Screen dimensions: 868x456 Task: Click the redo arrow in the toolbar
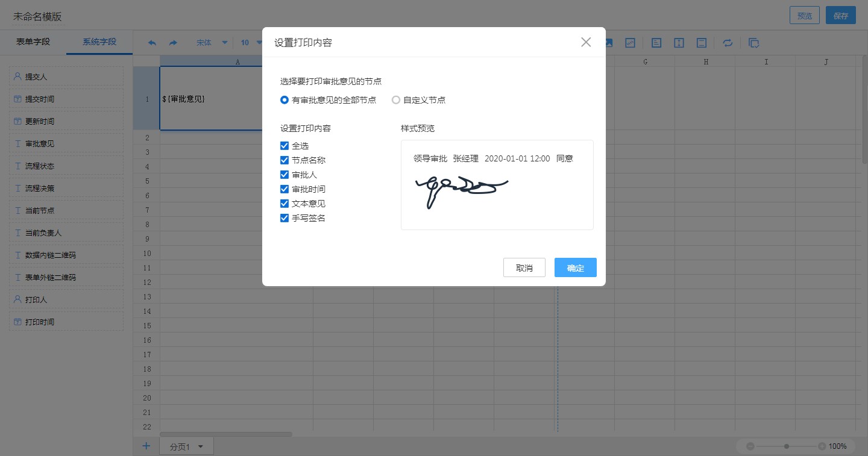point(173,43)
